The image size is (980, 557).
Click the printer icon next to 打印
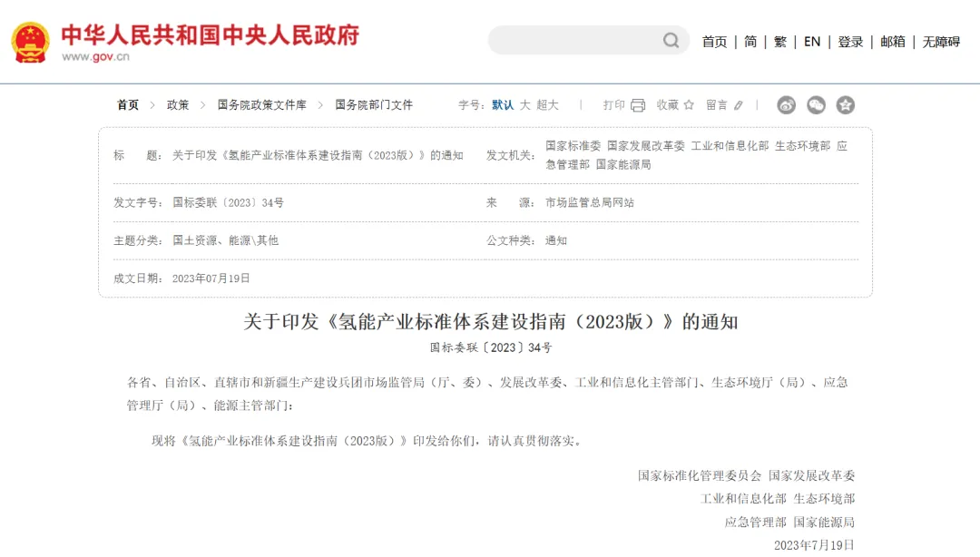click(638, 105)
